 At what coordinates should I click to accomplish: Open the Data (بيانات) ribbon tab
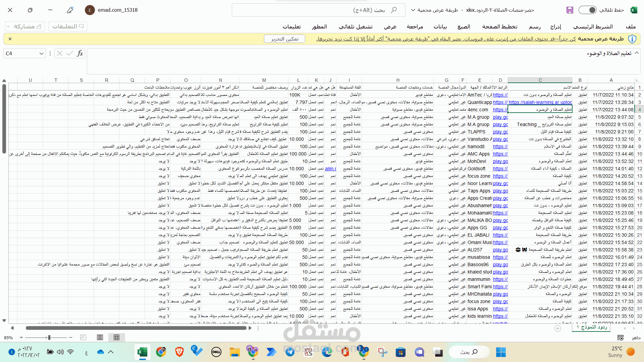(x=440, y=27)
